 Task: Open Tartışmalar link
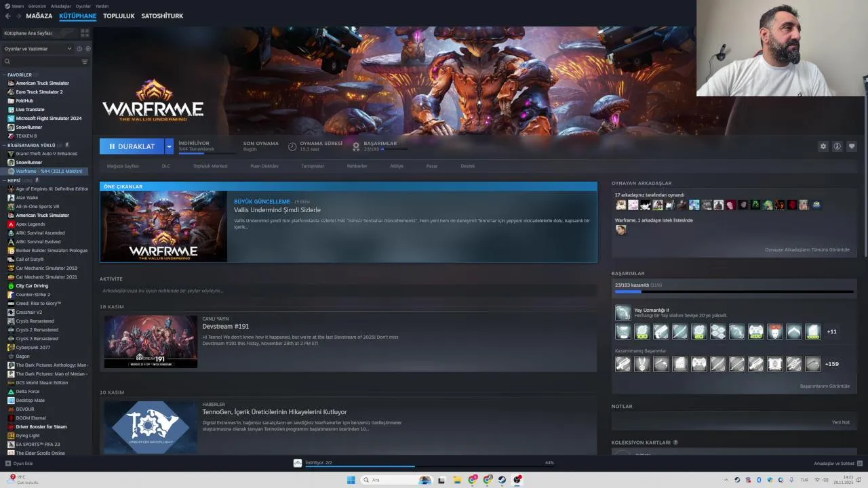pos(313,166)
